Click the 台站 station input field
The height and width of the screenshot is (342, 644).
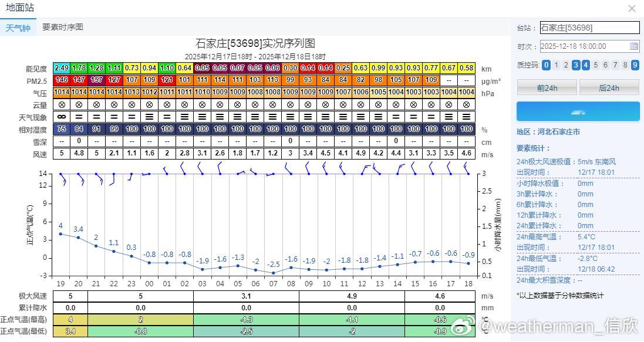(589, 28)
